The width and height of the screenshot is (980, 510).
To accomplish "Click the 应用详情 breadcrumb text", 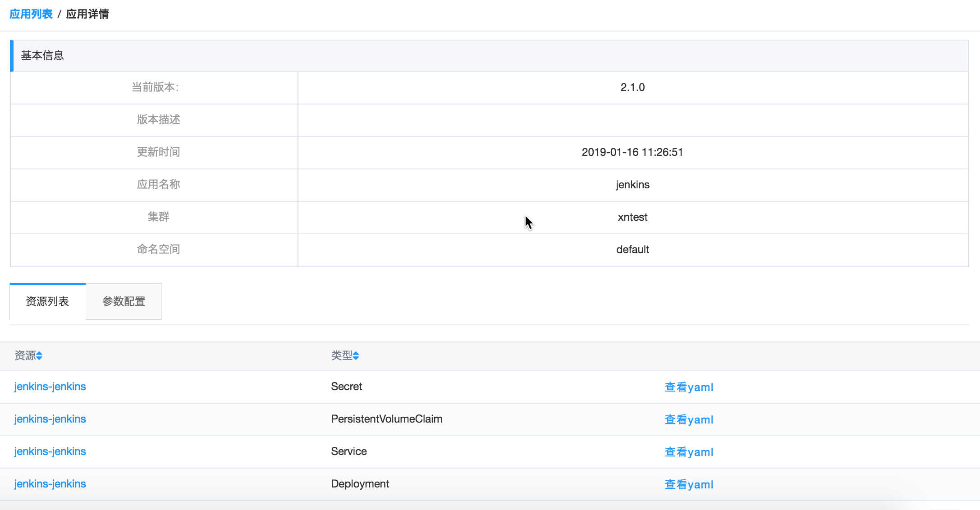I will (x=87, y=14).
